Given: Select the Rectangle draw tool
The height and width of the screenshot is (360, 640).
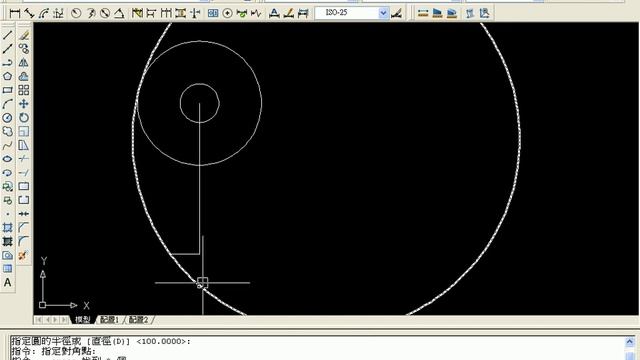Looking at the screenshot, I should pos(7,90).
